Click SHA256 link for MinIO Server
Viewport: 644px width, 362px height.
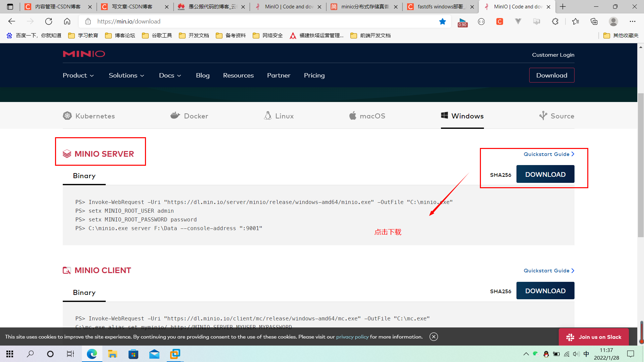[501, 175]
